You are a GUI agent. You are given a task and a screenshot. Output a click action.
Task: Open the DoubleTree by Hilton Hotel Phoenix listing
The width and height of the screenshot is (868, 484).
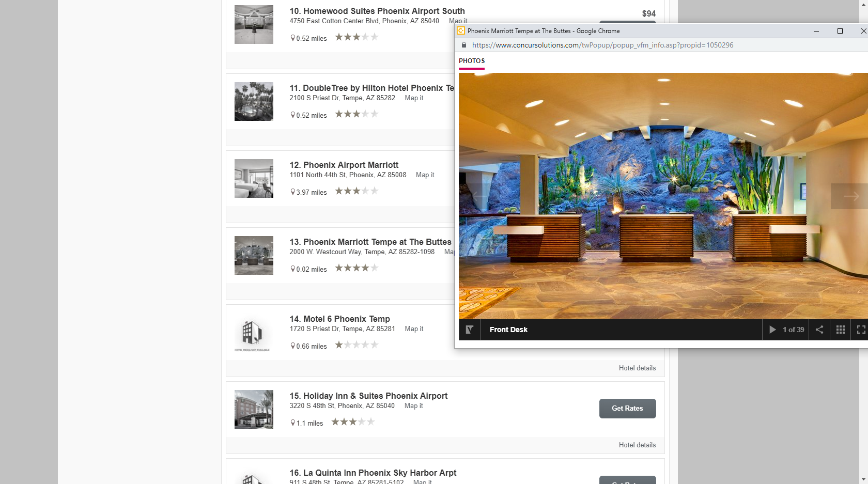[372, 88]
